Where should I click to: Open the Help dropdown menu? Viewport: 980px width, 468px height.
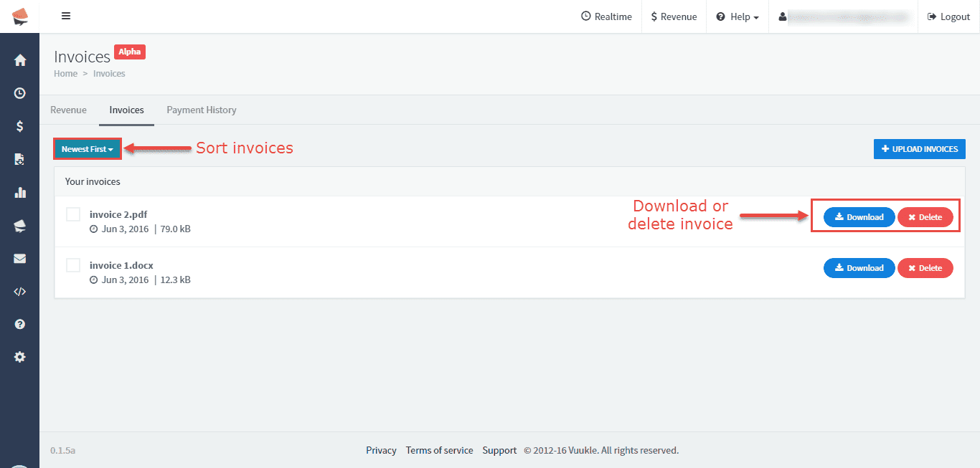[738, 16]
